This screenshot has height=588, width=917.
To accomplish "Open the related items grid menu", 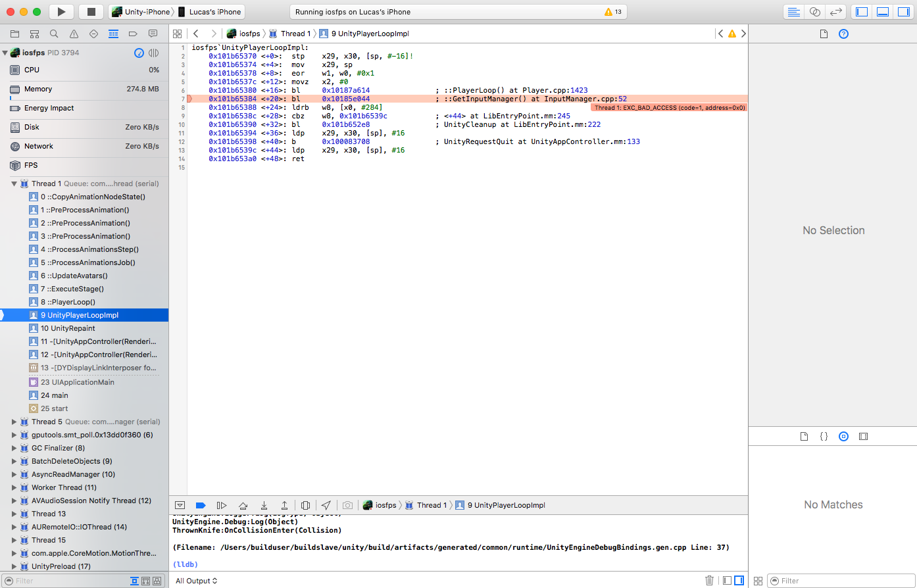I will pos(177,34).
